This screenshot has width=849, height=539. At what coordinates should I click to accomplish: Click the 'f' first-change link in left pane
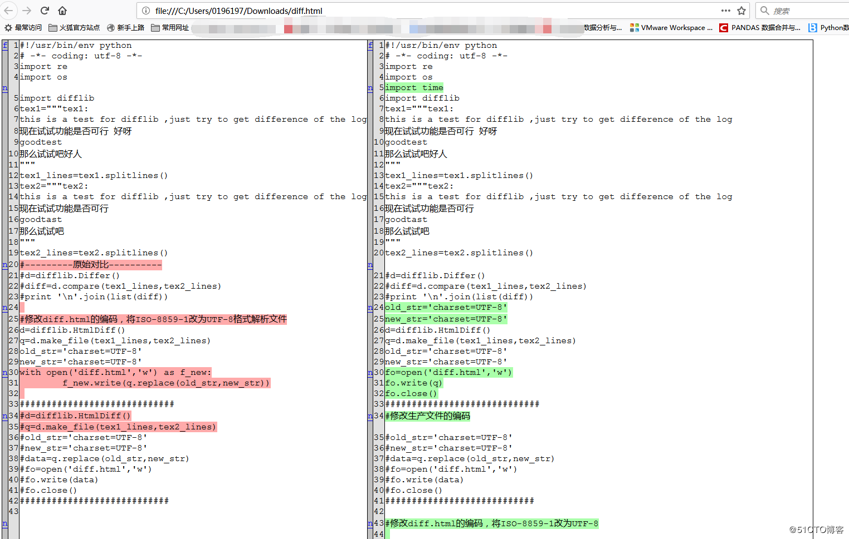click(x=5, y=45)
